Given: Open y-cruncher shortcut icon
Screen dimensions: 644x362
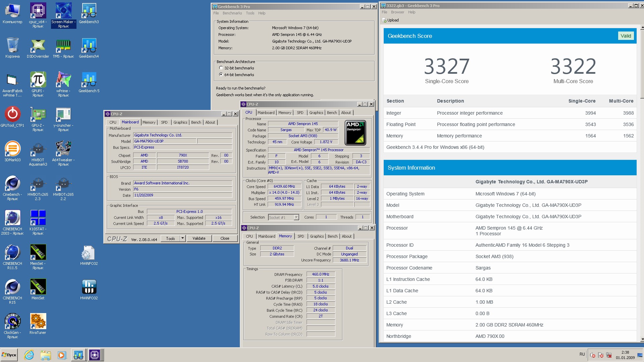Looking at the screenshot, I should point(63,119).
